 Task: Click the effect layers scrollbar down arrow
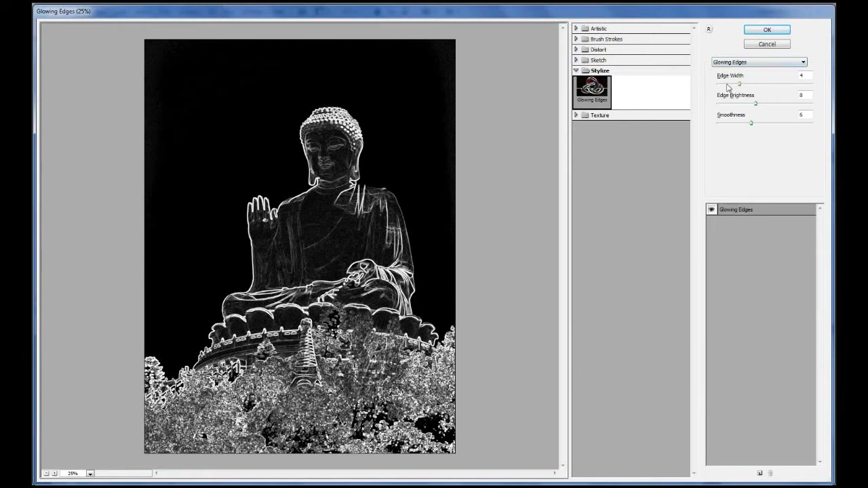820,462
